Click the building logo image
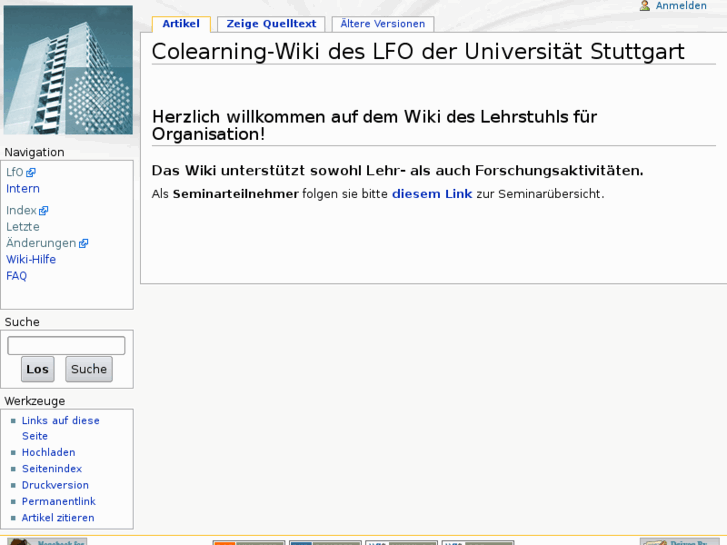This screenshot has height=545, width=727. click(68, 70)
